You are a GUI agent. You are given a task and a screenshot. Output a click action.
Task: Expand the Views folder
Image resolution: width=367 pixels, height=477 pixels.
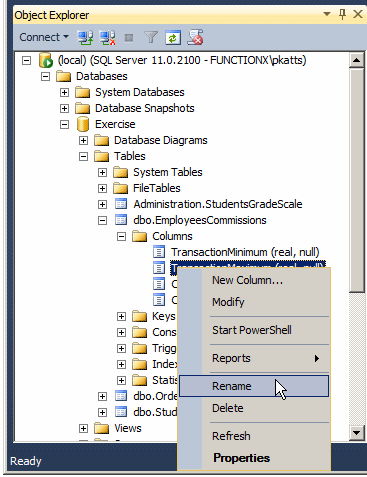(x=83, y=428)
